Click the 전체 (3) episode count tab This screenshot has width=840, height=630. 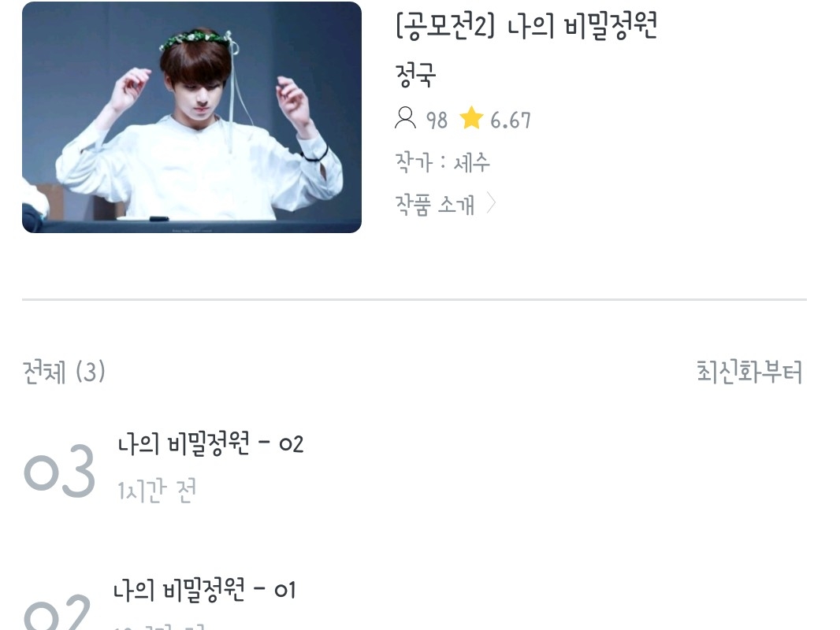pyautogui.click(x=64, y=372)
